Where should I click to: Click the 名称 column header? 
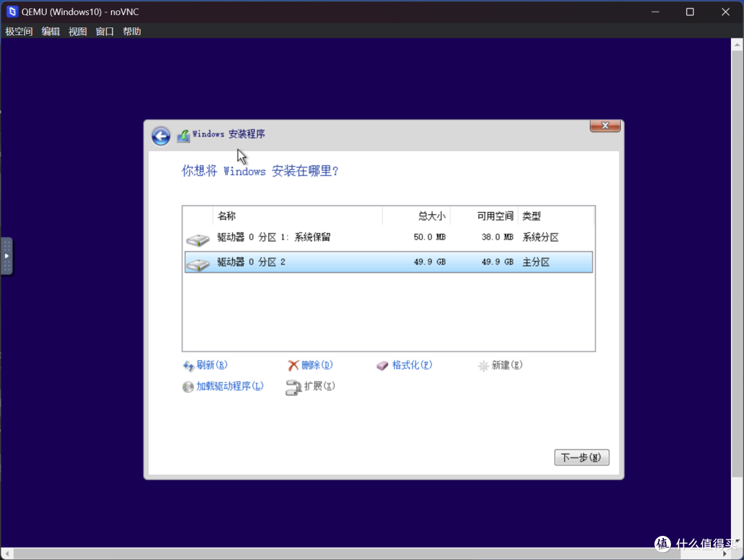(x=298, y=216)
